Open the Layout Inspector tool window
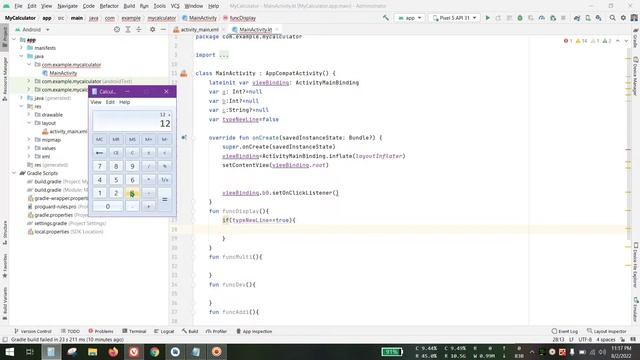Viewport: 640px width, 360px height. [x=607, y=331]
